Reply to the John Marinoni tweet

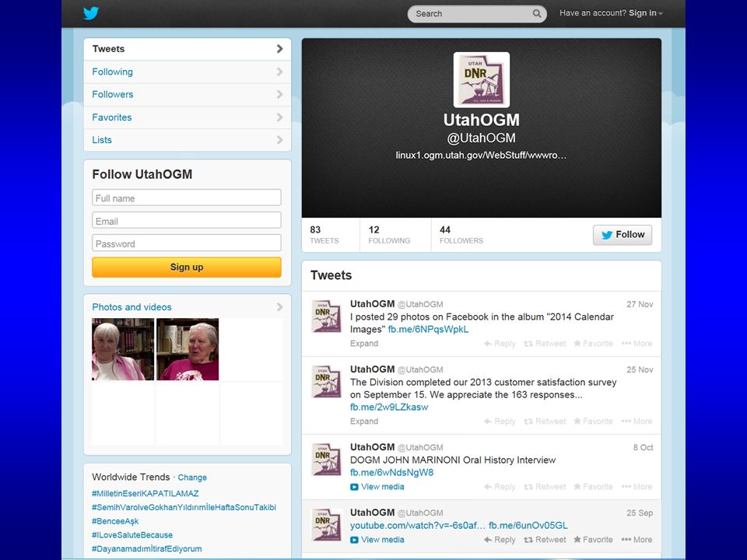(500, 487)
